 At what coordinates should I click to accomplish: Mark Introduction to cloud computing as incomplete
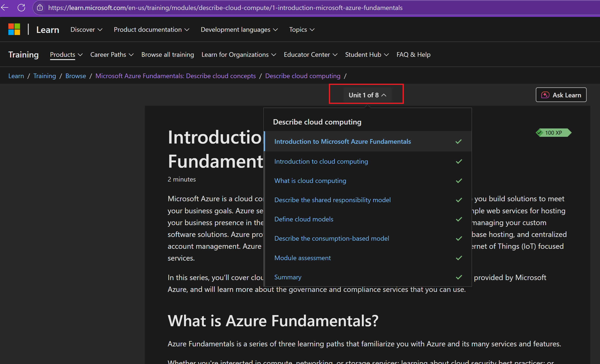[459, 161]
